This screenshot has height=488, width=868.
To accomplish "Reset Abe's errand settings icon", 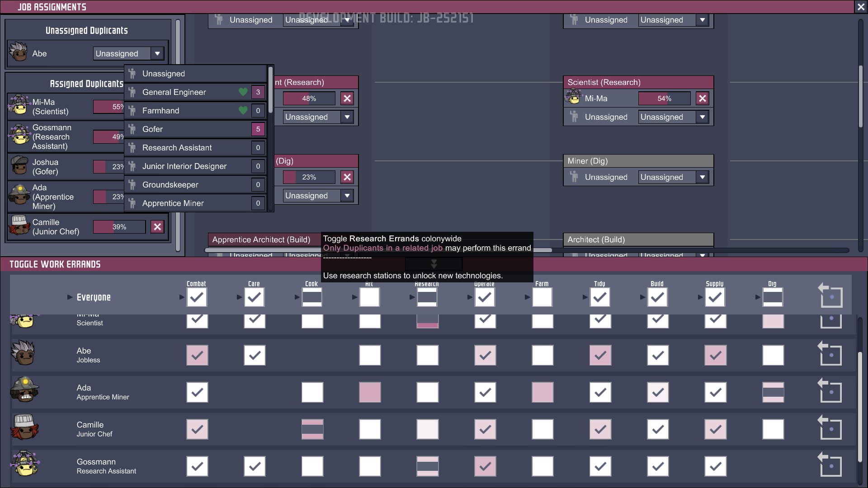I will point(830,354).
